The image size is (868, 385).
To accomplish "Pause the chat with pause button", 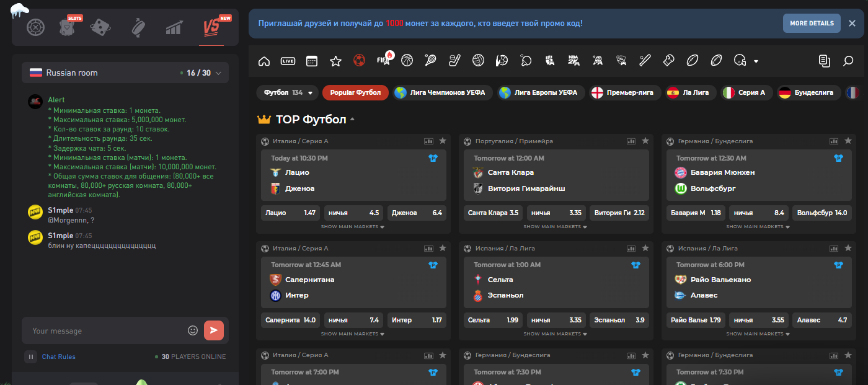I will pyautogui.click(x=30, y=356).
